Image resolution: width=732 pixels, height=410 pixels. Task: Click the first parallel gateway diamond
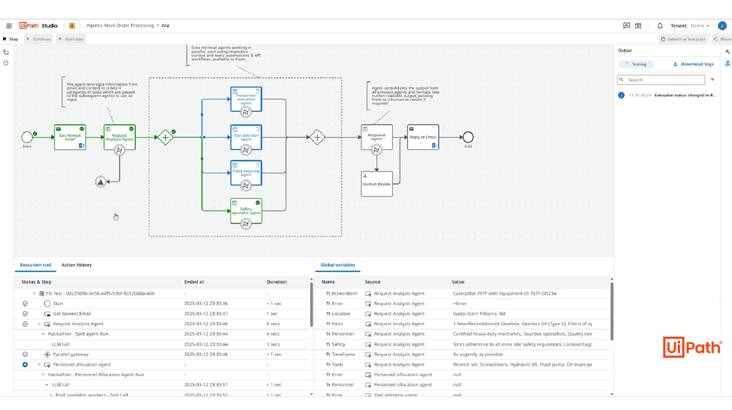[165, 137]
